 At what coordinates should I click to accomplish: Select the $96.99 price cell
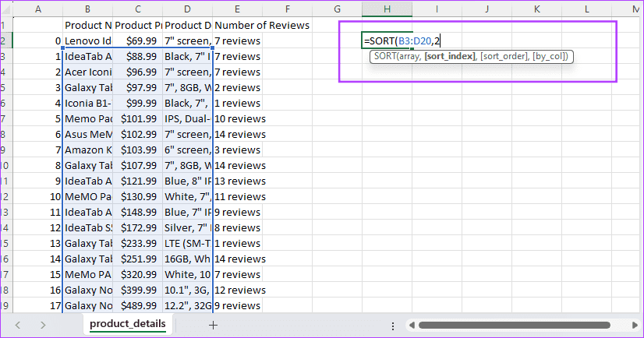coord(138,72)
